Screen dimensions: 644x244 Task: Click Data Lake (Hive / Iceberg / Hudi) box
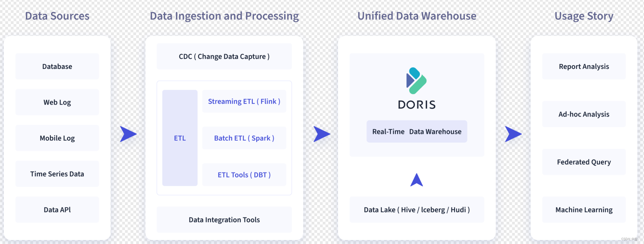(417, 210)
